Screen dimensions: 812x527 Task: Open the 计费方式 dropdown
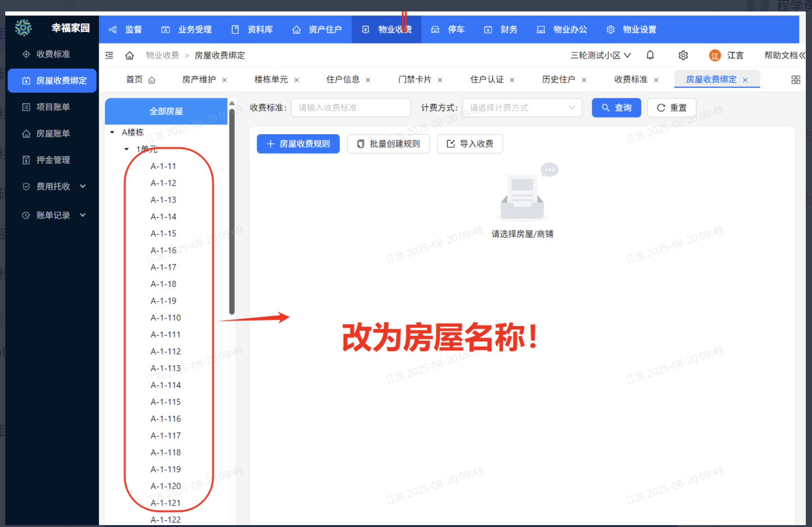coord(522,108)
